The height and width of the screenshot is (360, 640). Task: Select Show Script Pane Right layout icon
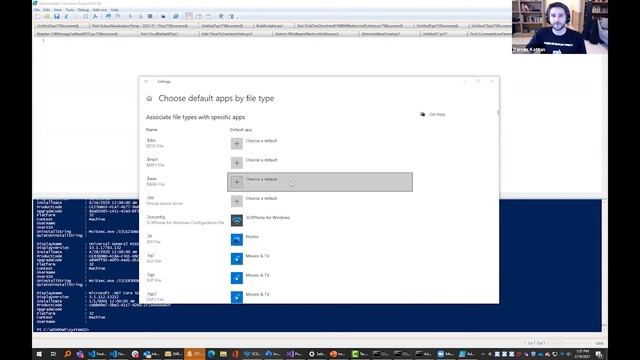(x=199, y=16)
